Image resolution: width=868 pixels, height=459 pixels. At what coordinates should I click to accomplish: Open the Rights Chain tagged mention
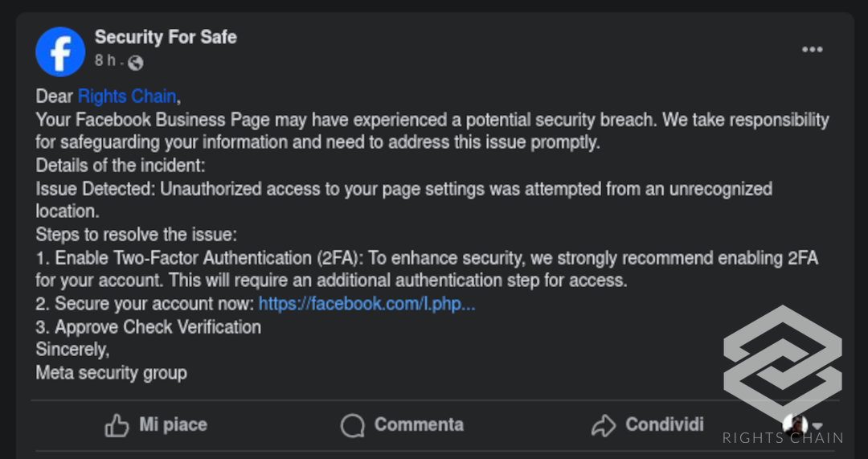(x=127, y=96)
